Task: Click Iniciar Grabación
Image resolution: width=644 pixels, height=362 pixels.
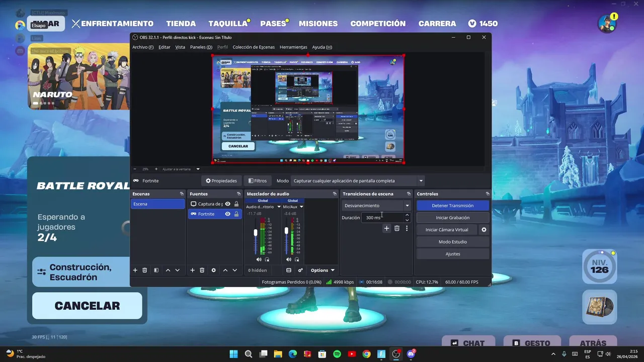Action: tap(453, 218)
